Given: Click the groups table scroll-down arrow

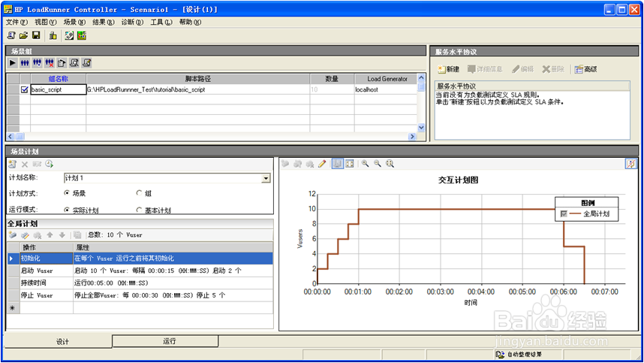Looking at the screenshot, I should pos(421,128).
